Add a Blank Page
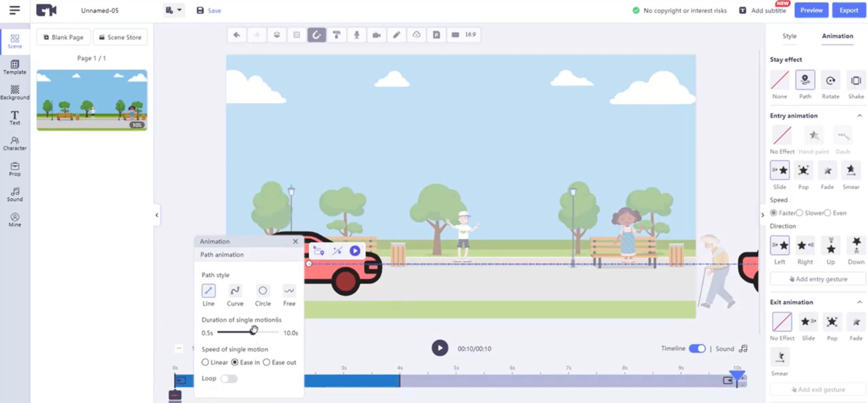This screenshot has width=868, height=403. pos(63,37)
